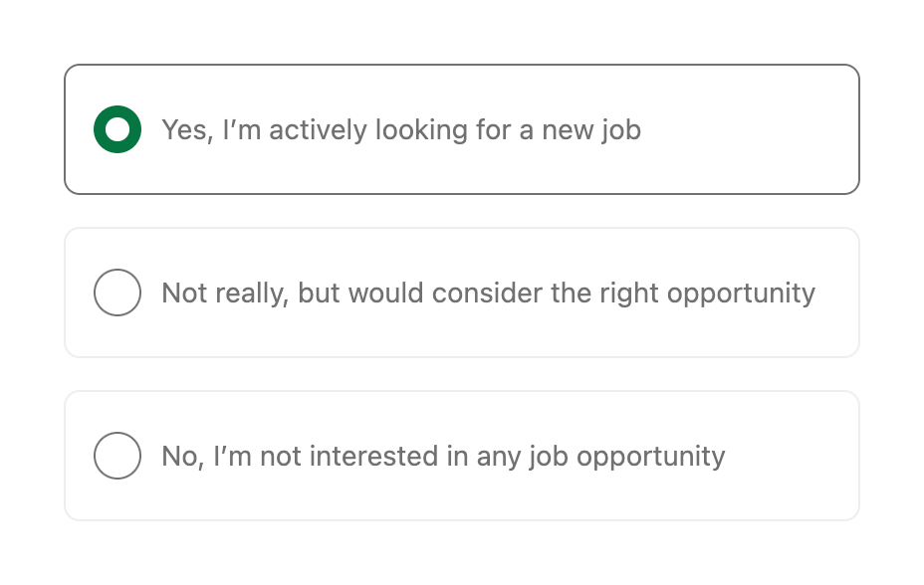The width and height of the screenshot is (924, 585).
Task: Click the 'Not really, but would consider' option card
Action: 462,292
